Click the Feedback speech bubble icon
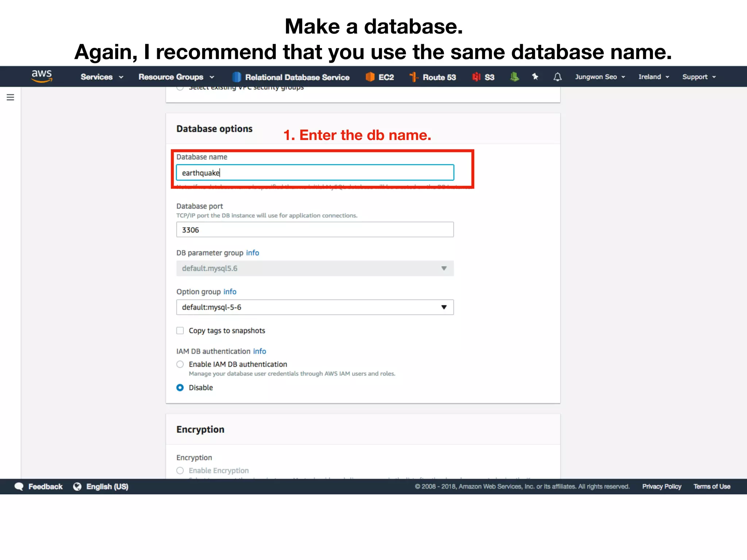 [19, 486]
